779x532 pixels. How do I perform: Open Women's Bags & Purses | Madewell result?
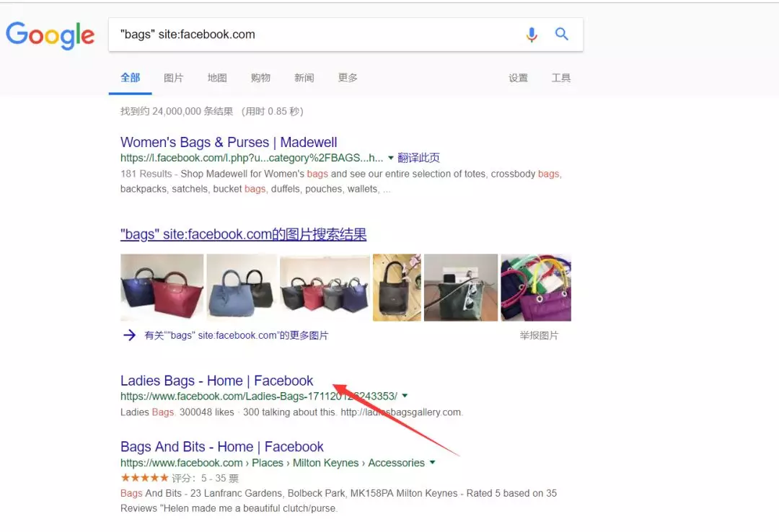click(229, 142)
